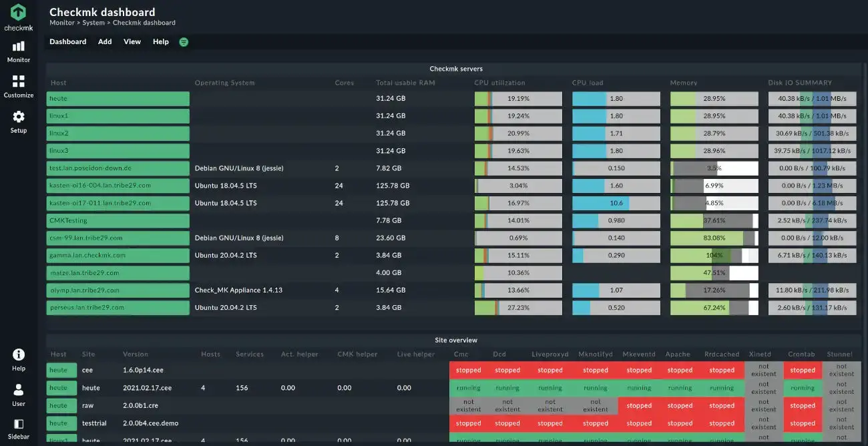Click the linux2 host entry
This screenshot has width=868, height=446.
click(59, 134)
